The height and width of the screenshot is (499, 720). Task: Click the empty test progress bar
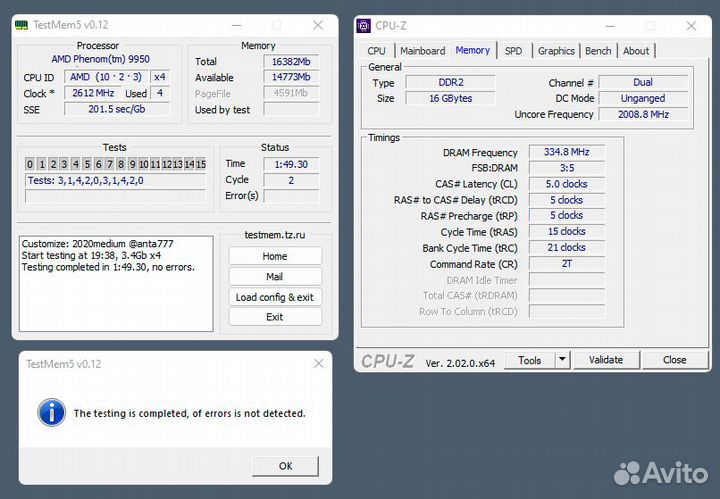pos(115,196)
